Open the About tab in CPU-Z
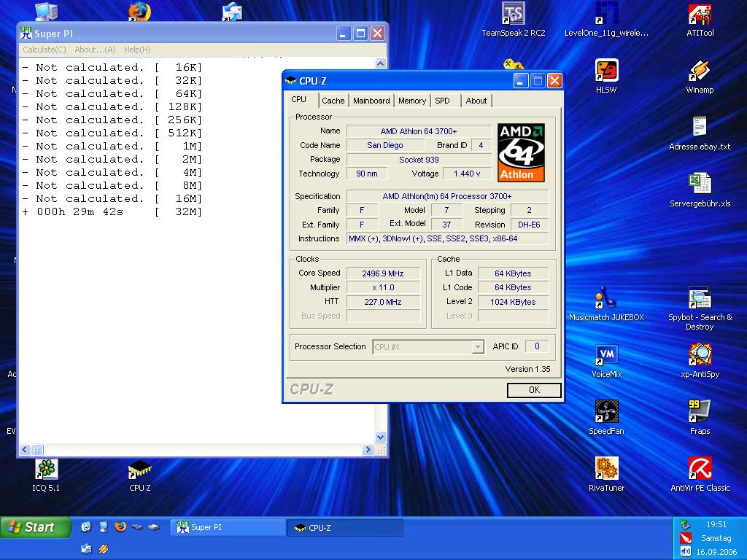The width and height of the screenshot is (747, 560). pyautogui.click(x=476, y=101)
